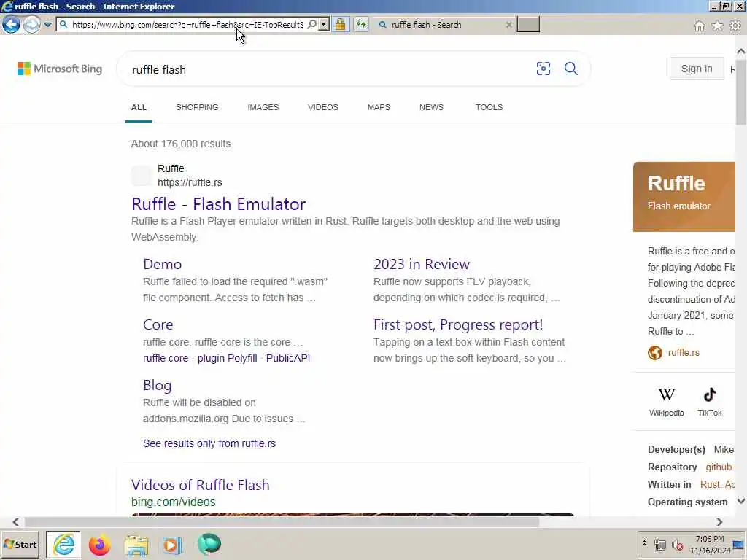Open a new blank tab
747x560 pixels.
point(528,24)
